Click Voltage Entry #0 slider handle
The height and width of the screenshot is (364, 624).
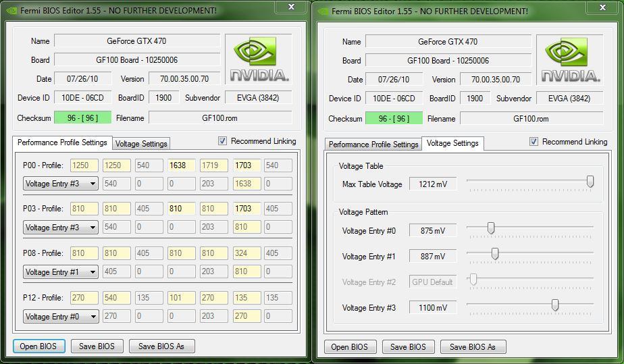491,228
